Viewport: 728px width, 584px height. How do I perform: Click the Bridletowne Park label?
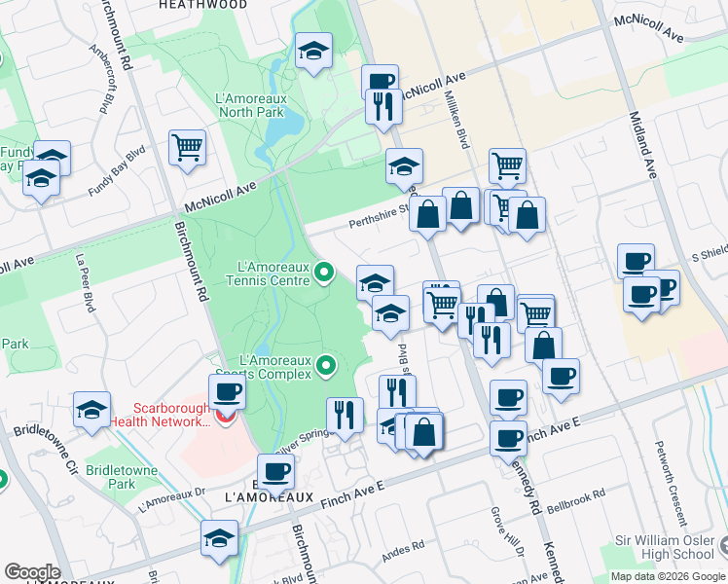coord(122,477)
